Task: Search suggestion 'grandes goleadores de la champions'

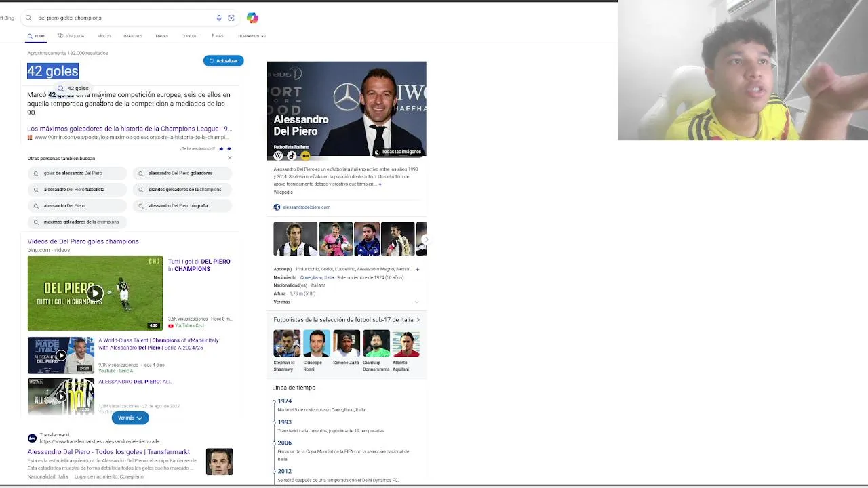Action: [182, 189]
